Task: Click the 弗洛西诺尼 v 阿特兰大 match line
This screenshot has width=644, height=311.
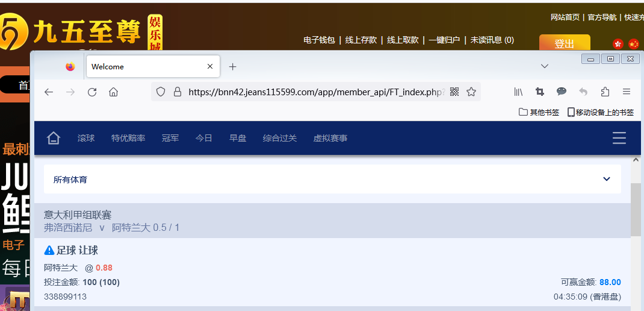Action: (111, 227)
